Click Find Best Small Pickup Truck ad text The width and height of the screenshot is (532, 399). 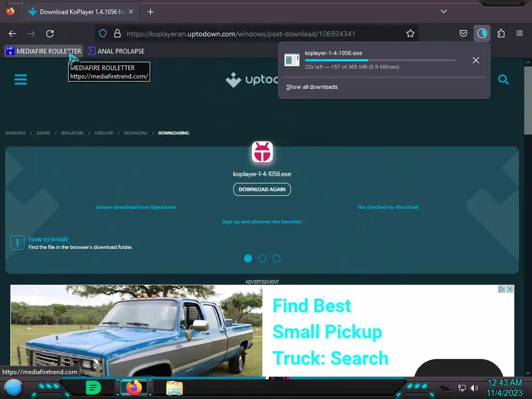[x=330, y=332]
